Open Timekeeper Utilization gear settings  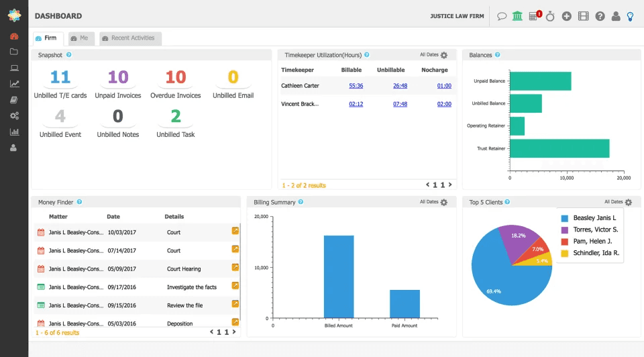tap(444, 55)
